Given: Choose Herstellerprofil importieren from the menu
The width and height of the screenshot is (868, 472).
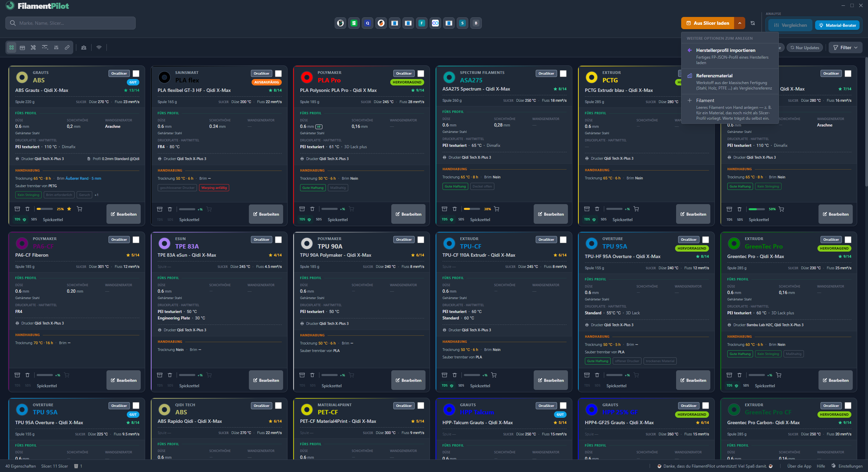Looking at the screenshot, I should tap(730, 56).
